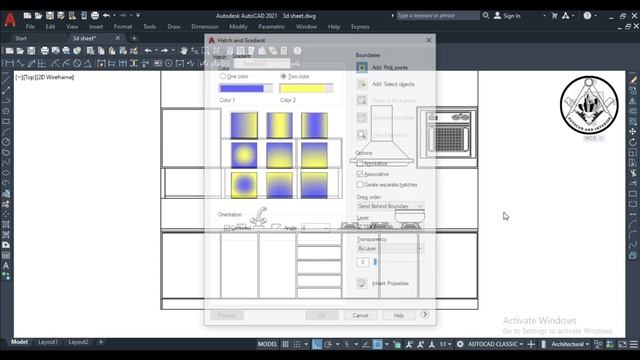The width and height of the screenshot is (640, 360).
Task: Click the AutoCAD application 'A' logo button
Action: click(10, 20)
